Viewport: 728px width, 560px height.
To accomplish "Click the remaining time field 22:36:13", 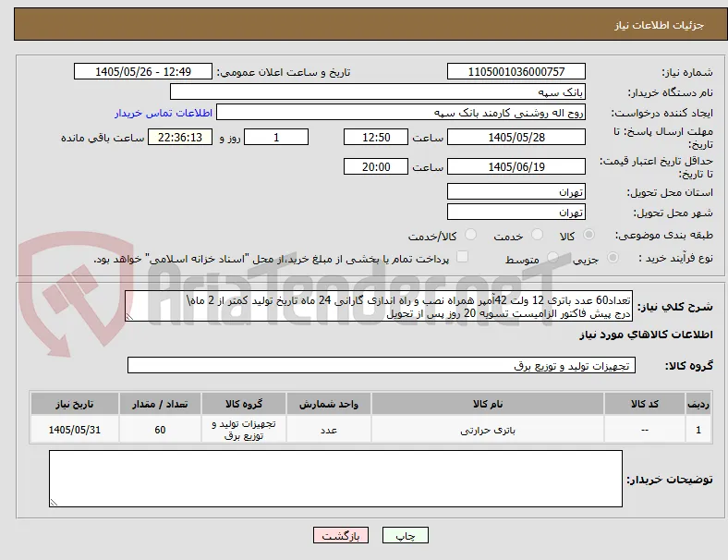I will (x=180, y=137).
